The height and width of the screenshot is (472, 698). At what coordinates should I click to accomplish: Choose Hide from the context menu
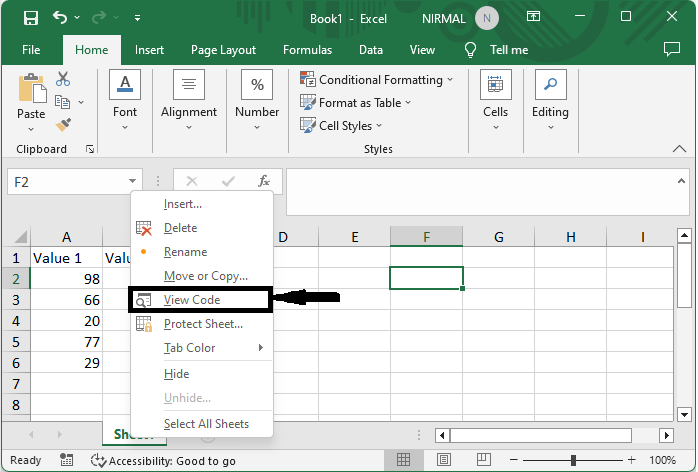click(202, 374)
